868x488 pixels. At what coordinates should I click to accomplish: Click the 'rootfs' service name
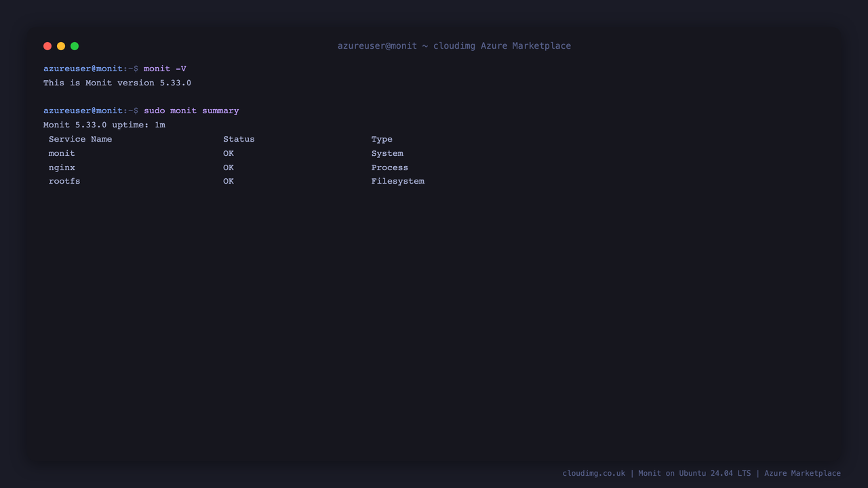pos(64,182)
